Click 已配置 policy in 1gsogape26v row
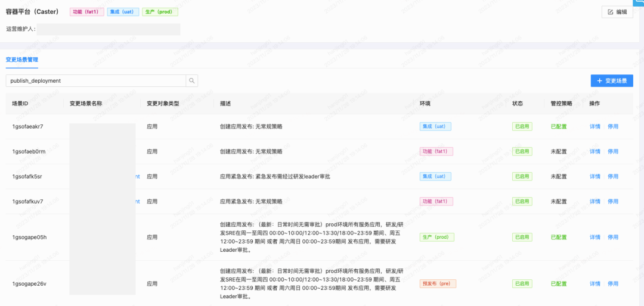 point(559,284)
